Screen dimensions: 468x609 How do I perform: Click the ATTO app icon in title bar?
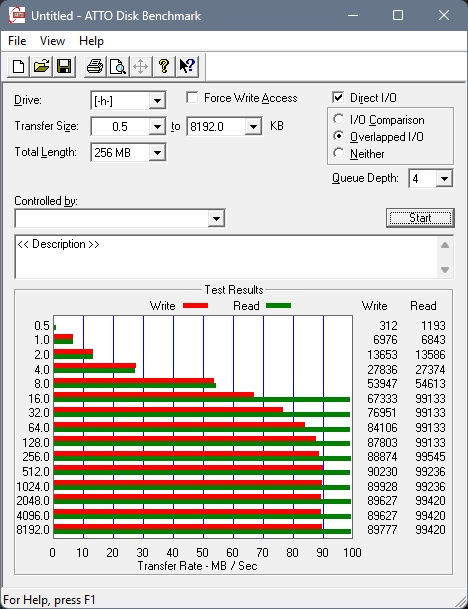click(x=17, y=16)
